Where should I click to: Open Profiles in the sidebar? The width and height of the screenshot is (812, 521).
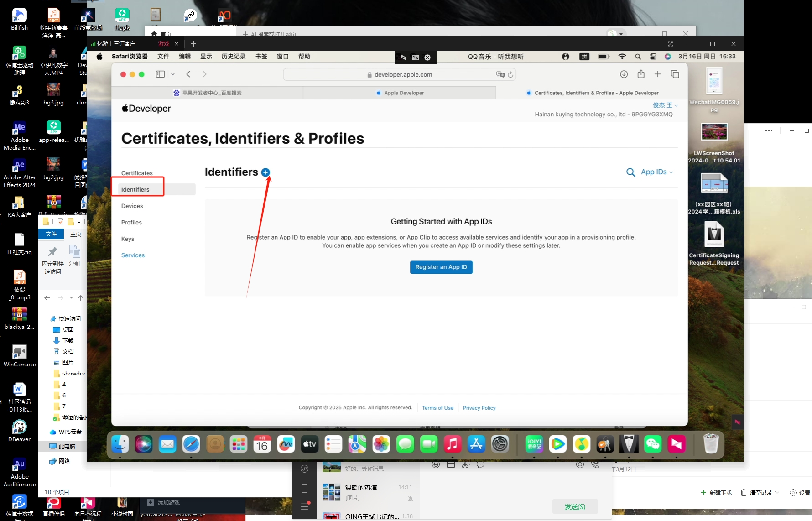click(x=131, y=222)
